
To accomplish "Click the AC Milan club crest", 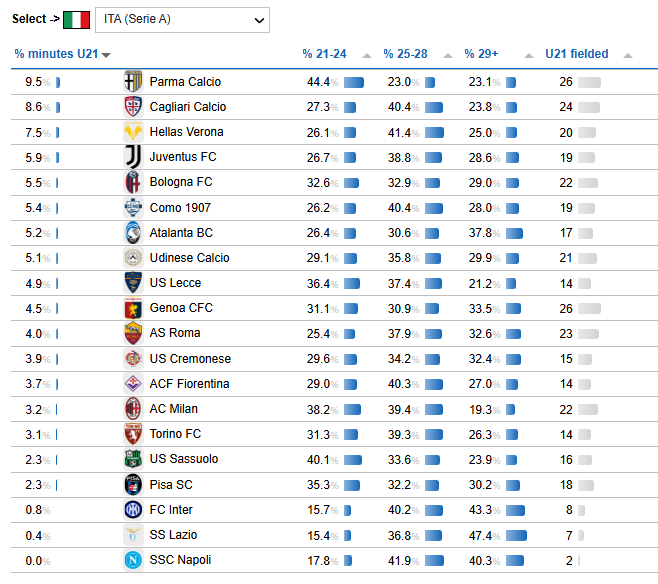I will (x=133, y=409).
